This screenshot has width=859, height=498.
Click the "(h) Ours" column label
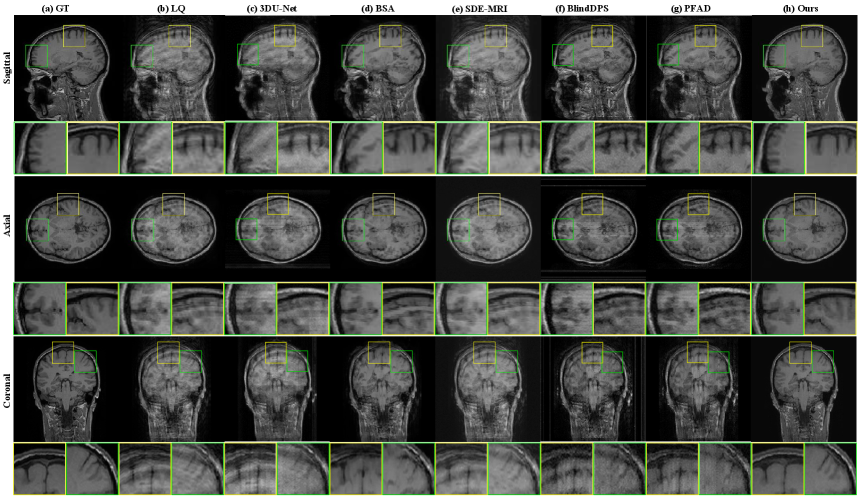coord(805,7)
